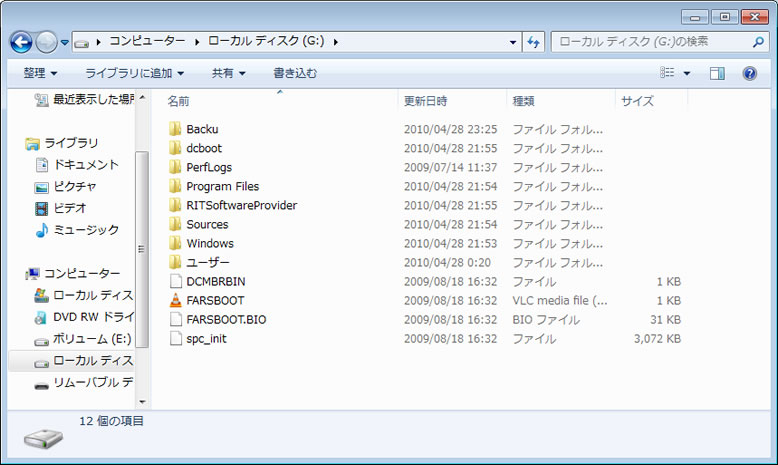The image size is (778, 465).
Task: Open address bar history dropdown arrow
Action: point(513,42)
